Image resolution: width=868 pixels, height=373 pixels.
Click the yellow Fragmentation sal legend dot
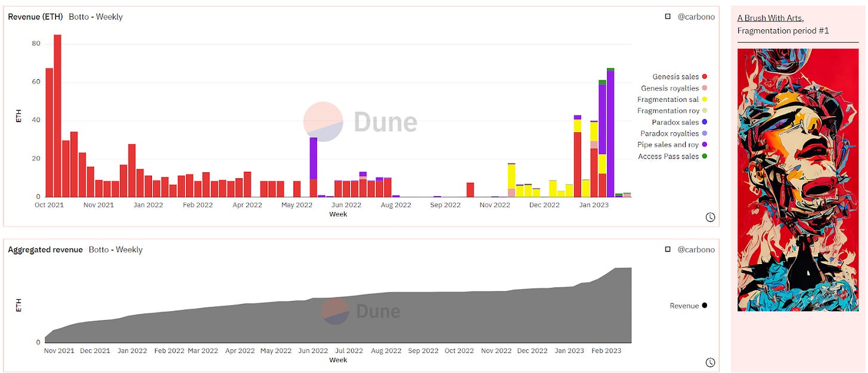(705, 100)
